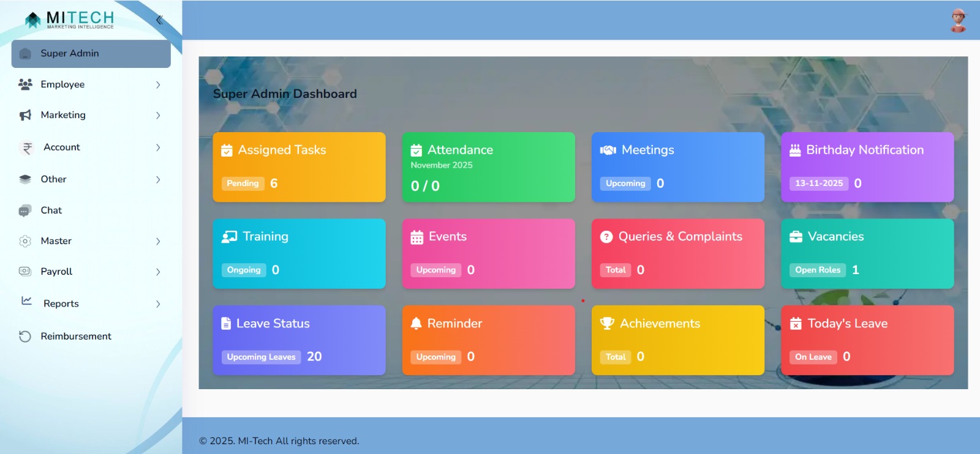Screen dimensions: 980x454
Task: Open the Vacancies card
Action: click(x=867, y=253)
